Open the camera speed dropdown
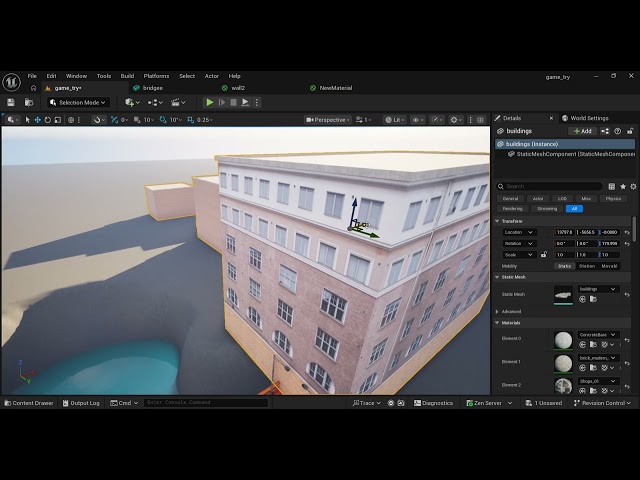 pos(363,120)
